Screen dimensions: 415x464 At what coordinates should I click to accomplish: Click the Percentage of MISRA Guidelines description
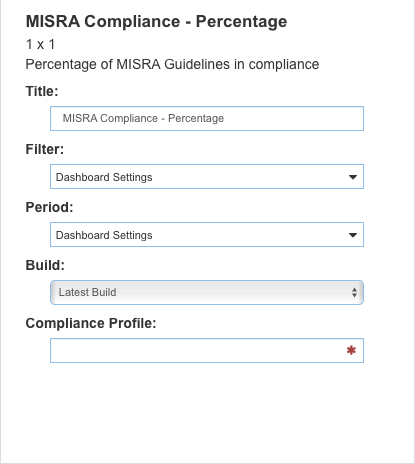172,64
